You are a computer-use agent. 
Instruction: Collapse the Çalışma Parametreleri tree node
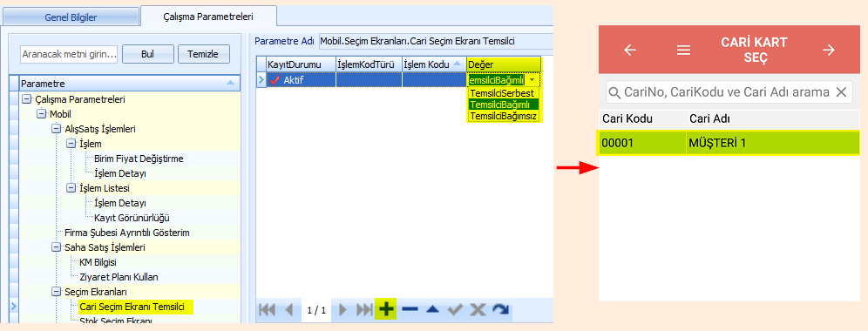pyautogui.click(x=25, y=99)
